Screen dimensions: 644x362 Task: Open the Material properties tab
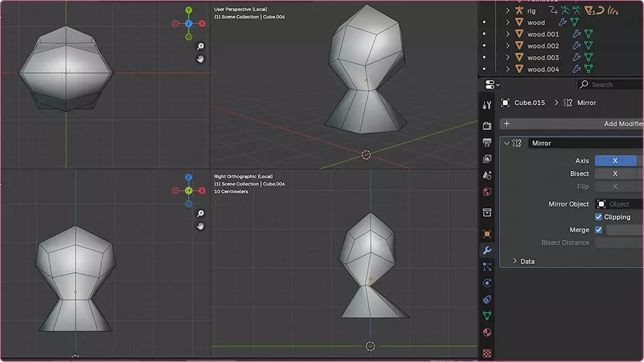tap(487, 332)
